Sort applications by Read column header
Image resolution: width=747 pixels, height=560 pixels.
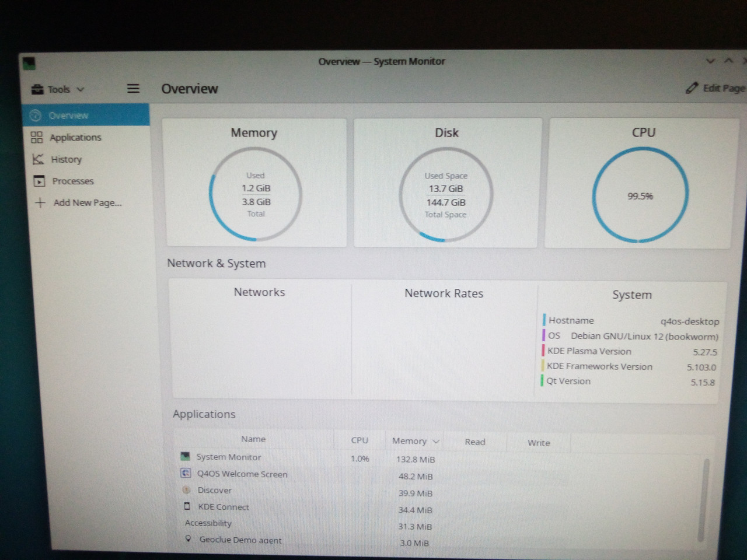(x=475, y=442)
